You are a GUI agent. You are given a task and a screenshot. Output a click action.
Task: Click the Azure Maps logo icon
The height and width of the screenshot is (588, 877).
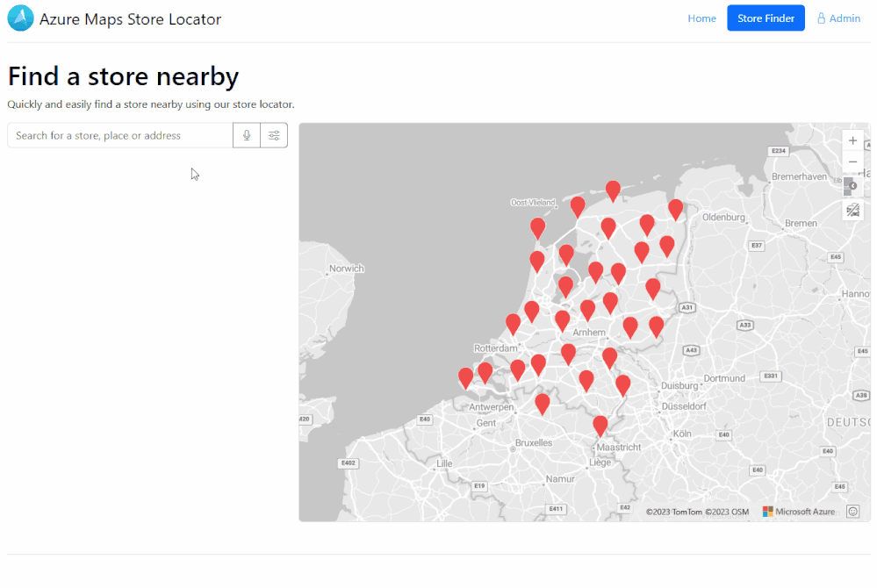20,18
